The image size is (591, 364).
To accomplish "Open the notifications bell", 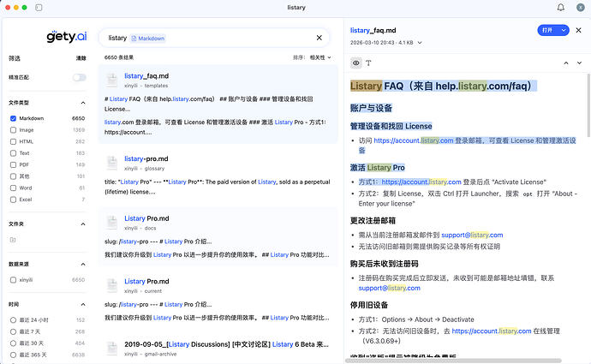I will click(561, 8).
